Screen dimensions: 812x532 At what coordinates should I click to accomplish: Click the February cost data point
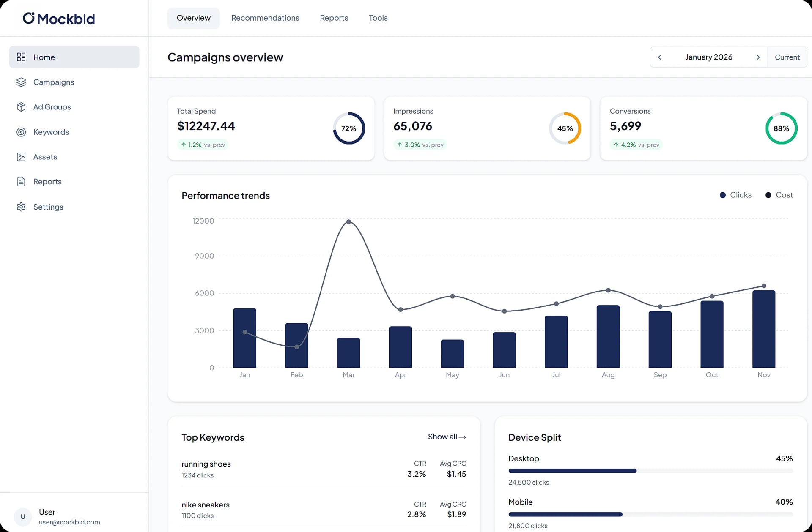click(x=297, y=347)
